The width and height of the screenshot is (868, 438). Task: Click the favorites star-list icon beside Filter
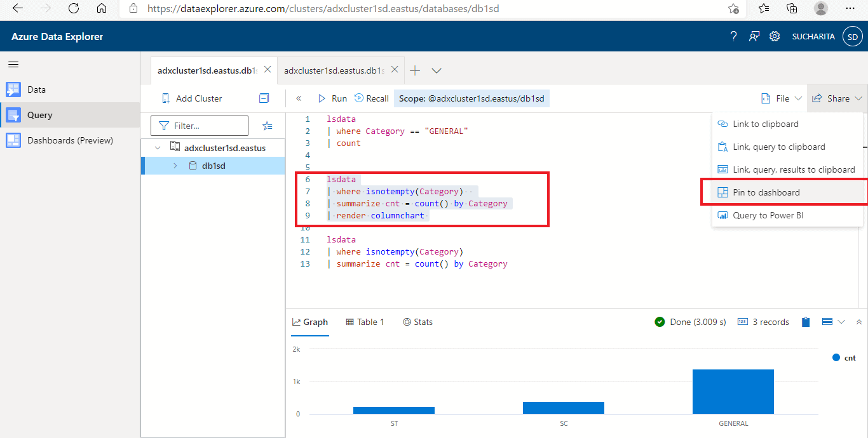pos(268,126)
